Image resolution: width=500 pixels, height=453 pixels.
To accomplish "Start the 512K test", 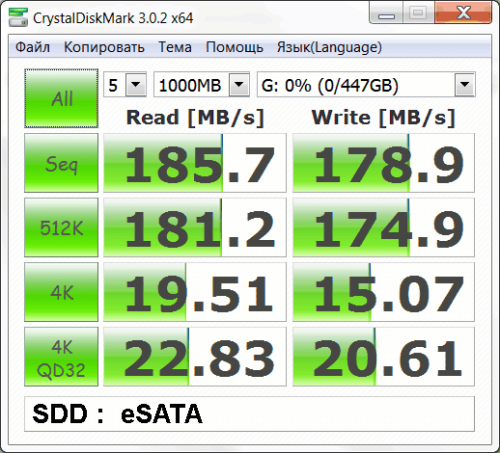I will [x=61, y=228].
